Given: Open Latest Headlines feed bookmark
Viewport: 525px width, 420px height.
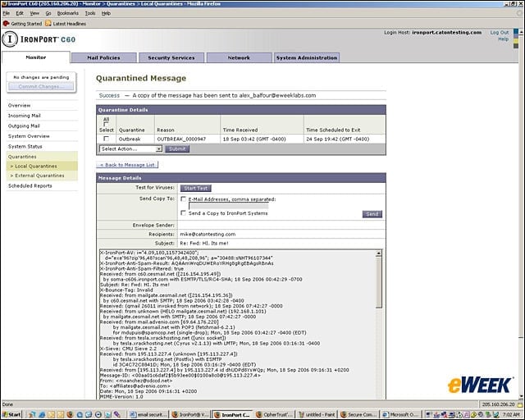Looking at the screenshot, I should pyautogui.click(x=66, y=24).
